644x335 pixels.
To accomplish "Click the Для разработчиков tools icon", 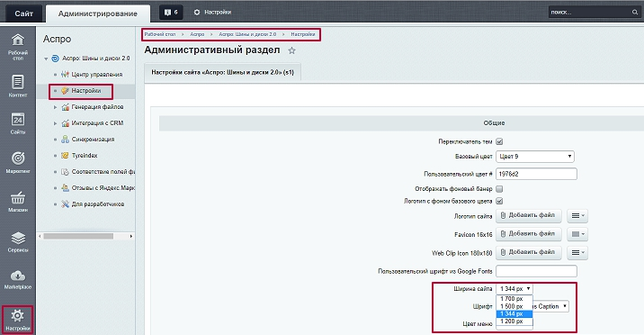I will (65, 204).
